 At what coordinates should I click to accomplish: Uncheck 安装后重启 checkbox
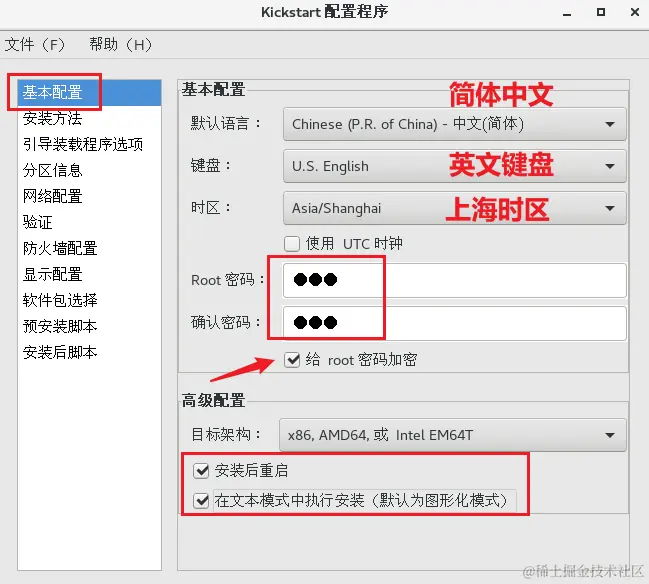coord(201,471)
